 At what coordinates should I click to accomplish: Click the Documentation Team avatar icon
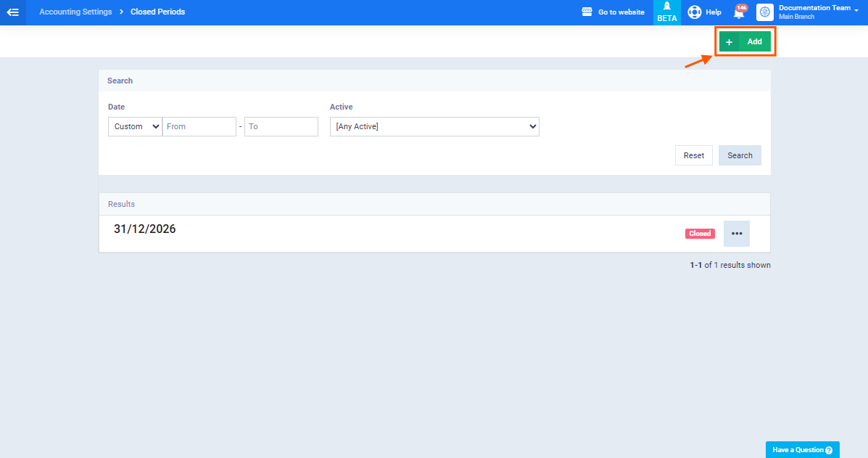[x=764, y=12]
